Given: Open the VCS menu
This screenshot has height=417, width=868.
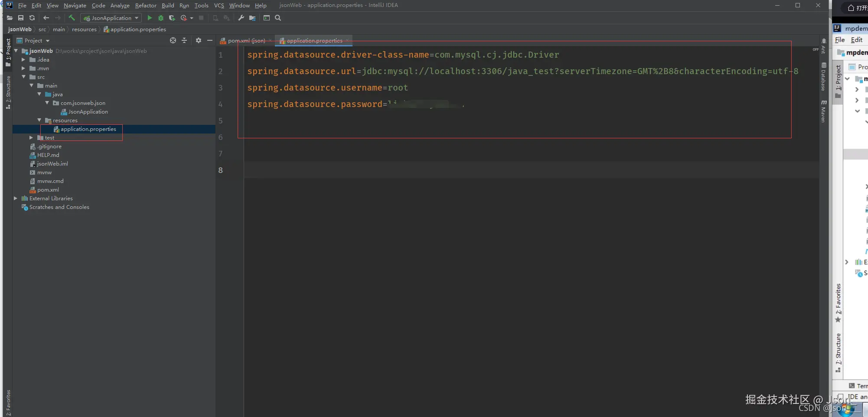Looking at the screenshot, I should pyautogui.click(x=219, y=5).
